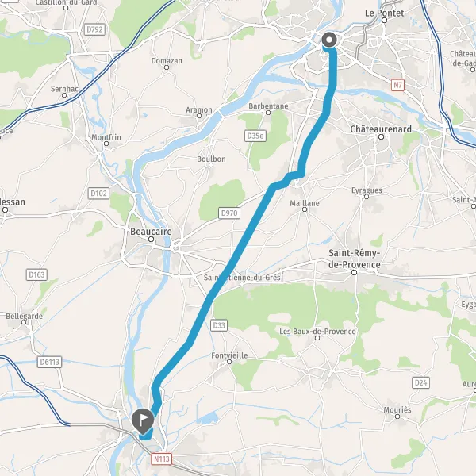Select the Beaucaire town label
The width and height of the screenshot is (476, 476).
coord(151,232)
